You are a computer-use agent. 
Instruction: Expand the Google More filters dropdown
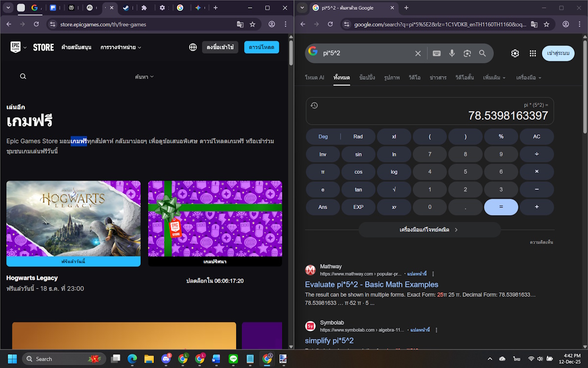(494, 78)
